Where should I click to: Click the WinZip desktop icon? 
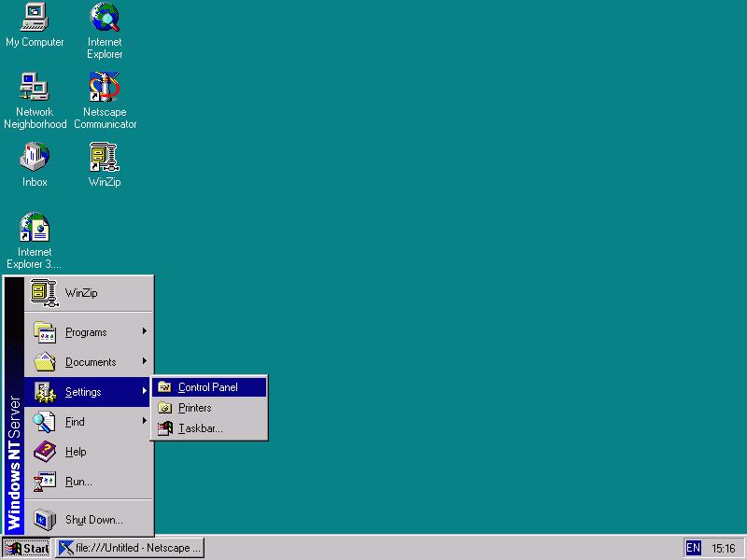click(105, 158)
